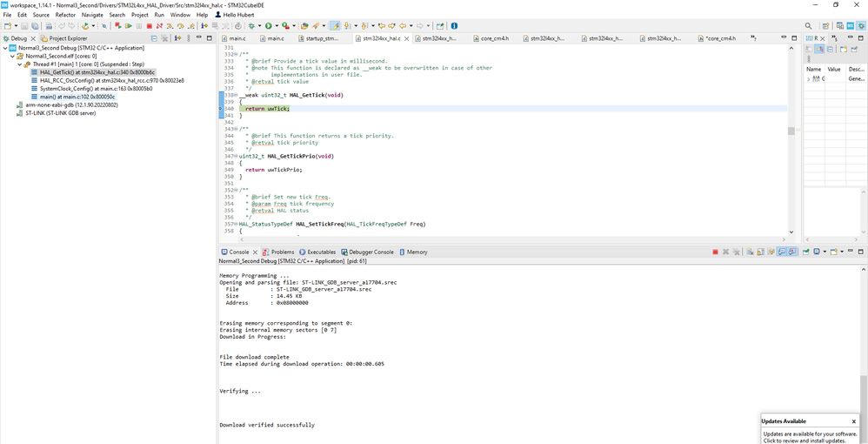
Task: Switch to the C/C++ perspective icon
Action: pyautogui.click(x=840, y=25)
